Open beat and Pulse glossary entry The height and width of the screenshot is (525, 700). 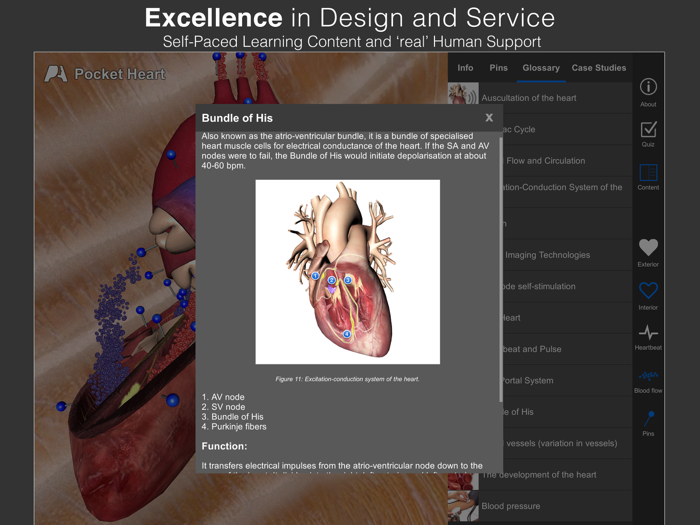tap(567, 349)
